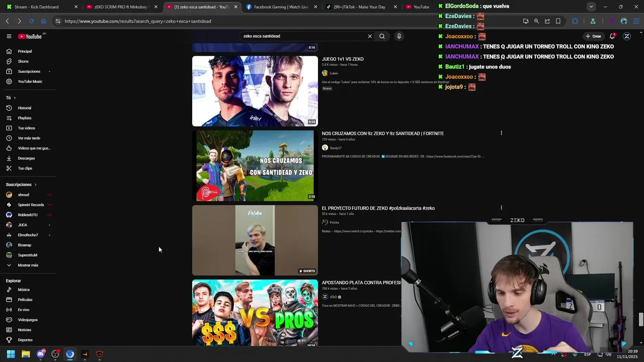Open YouTube Music in the sidebar
The image size is (644, 362).
coord(28,81)
